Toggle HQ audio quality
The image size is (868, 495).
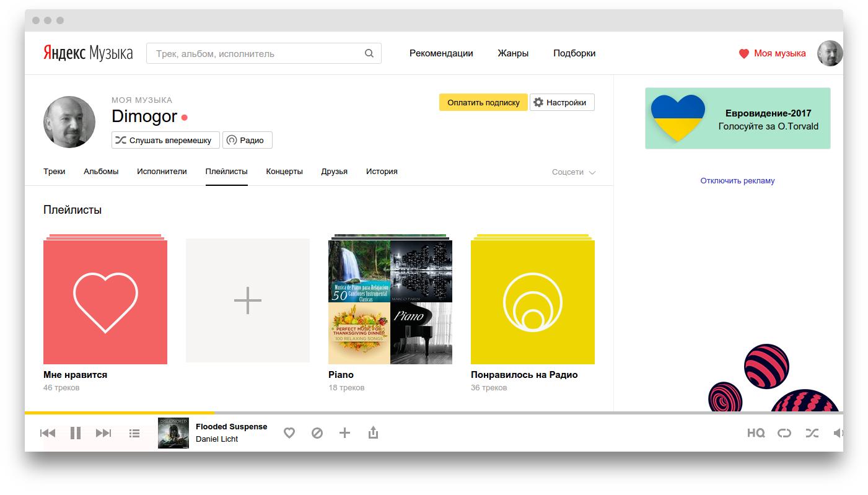756,433
